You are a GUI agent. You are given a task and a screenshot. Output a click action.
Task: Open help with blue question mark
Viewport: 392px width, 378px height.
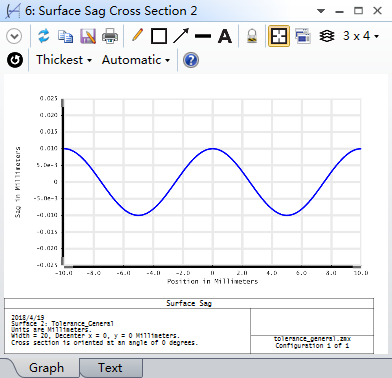coord(191,60)
